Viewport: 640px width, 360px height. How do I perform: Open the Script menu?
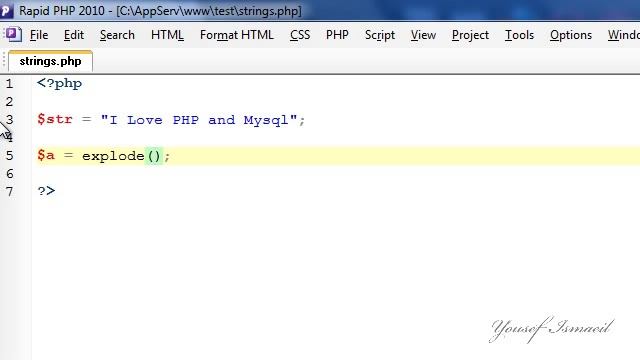click(x=380, y=35)
